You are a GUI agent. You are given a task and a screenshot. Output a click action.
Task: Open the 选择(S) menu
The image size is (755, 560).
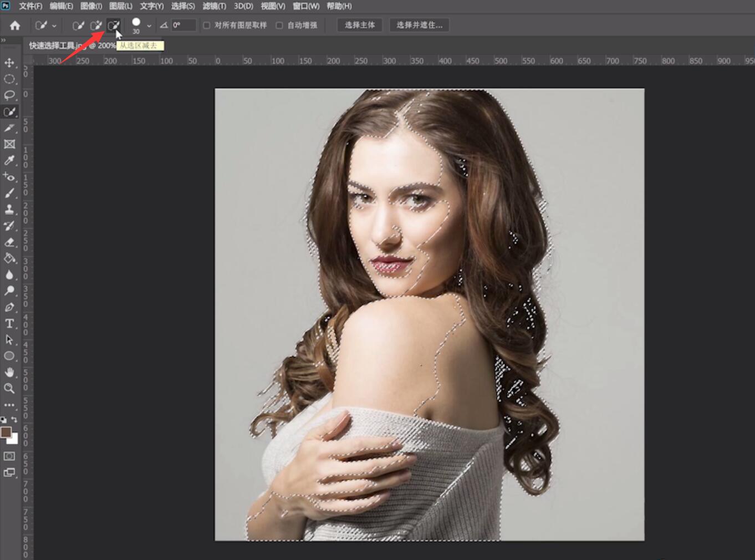pos(183,6)
